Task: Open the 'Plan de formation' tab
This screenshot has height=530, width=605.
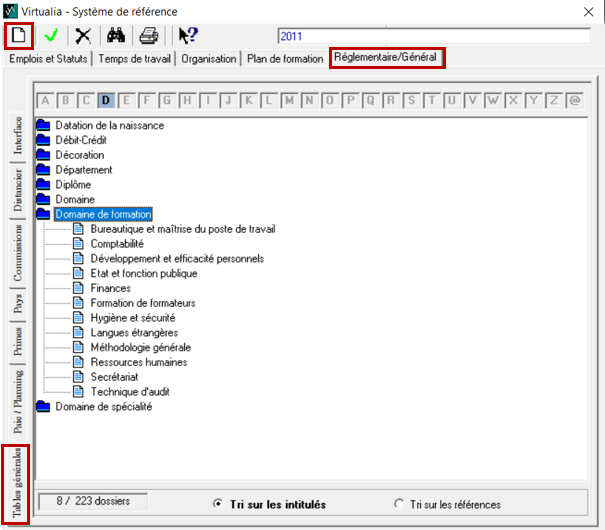Action: click(285, 59)
